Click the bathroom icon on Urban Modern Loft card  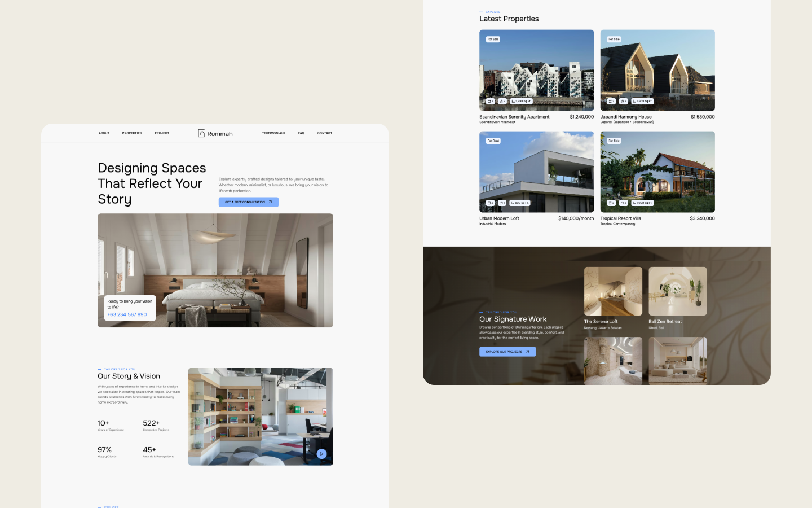[x=501, y=203]
